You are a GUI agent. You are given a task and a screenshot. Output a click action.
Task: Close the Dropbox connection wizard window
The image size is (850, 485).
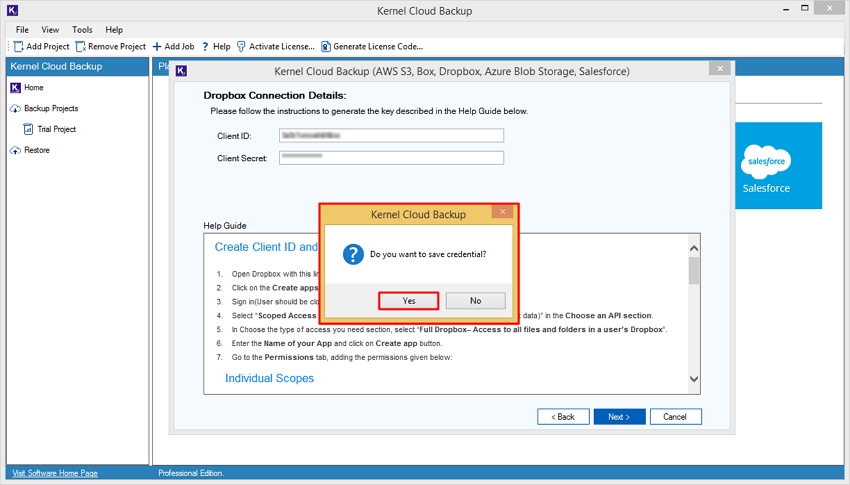point(719,68)
